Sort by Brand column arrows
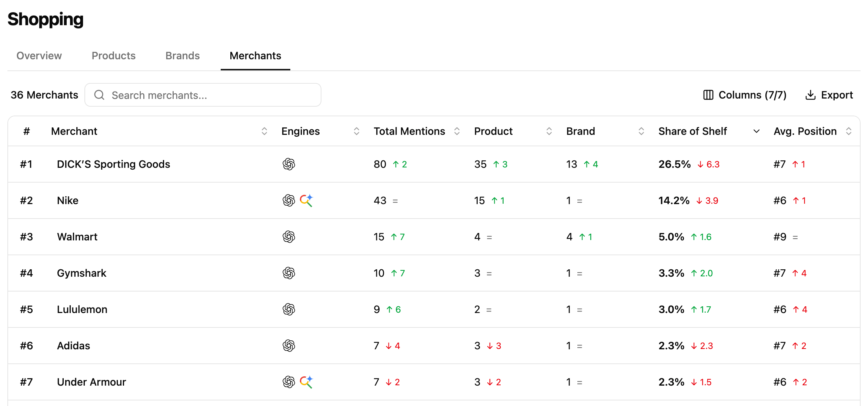 641,131
